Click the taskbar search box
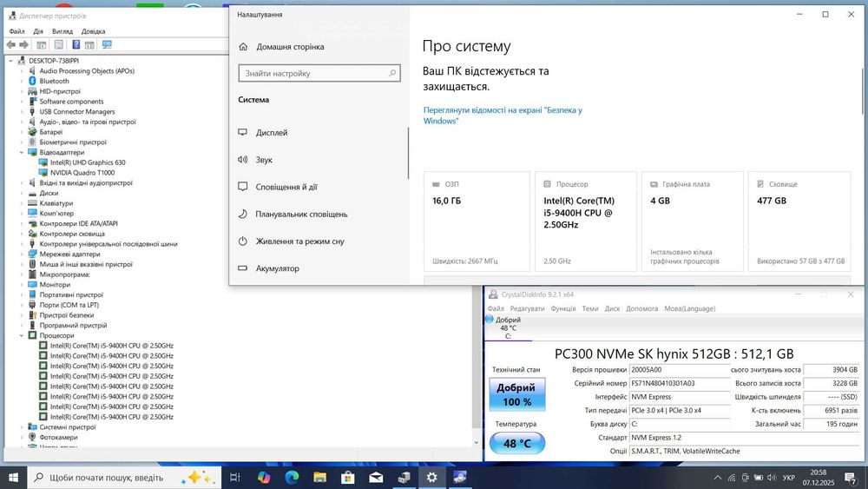Viewport: 868px width, 489px height. (124, 478)
